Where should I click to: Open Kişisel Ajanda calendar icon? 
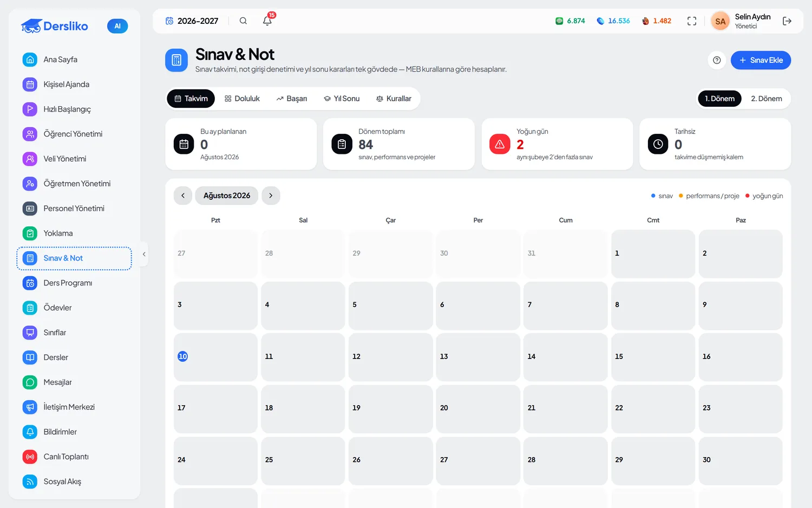point(30,84)
